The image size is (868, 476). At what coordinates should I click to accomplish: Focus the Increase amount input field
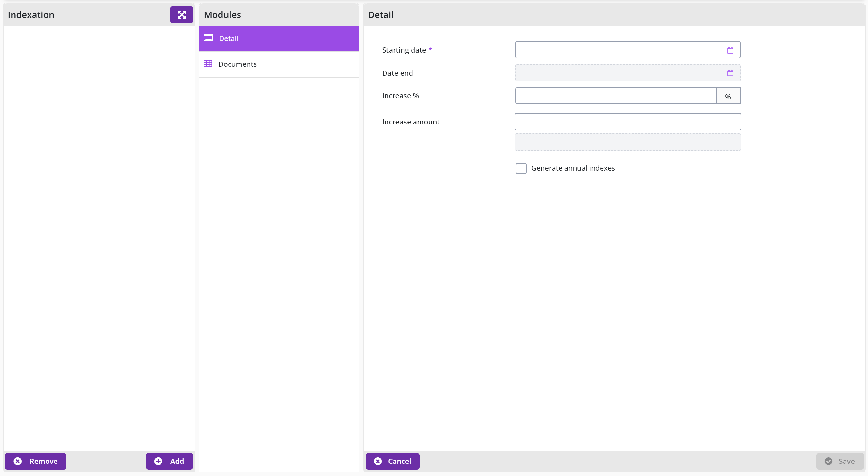coord(628,122)
